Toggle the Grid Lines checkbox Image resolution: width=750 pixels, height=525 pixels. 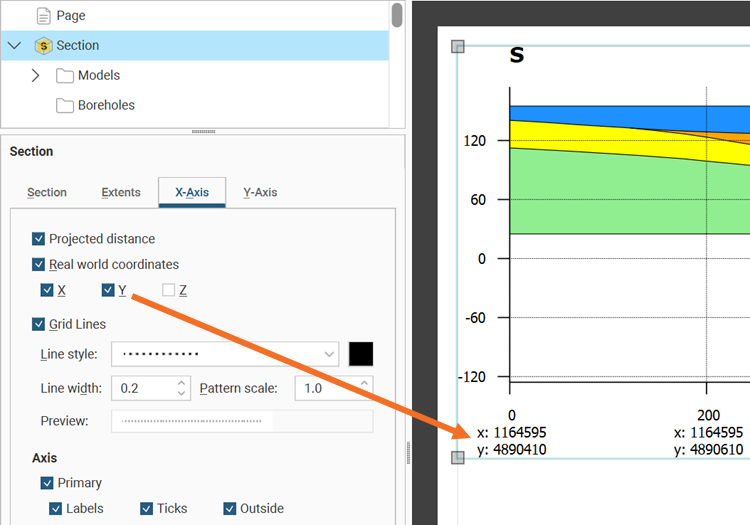39,324
